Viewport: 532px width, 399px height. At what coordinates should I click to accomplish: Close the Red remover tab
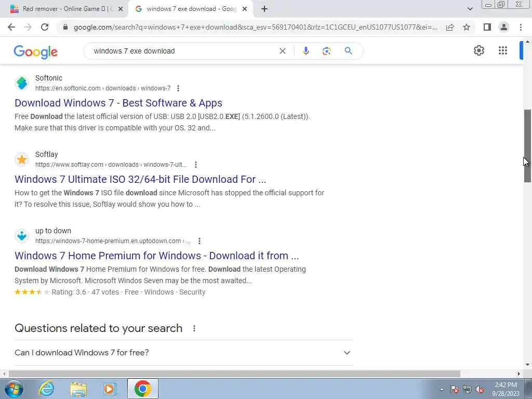121,9
